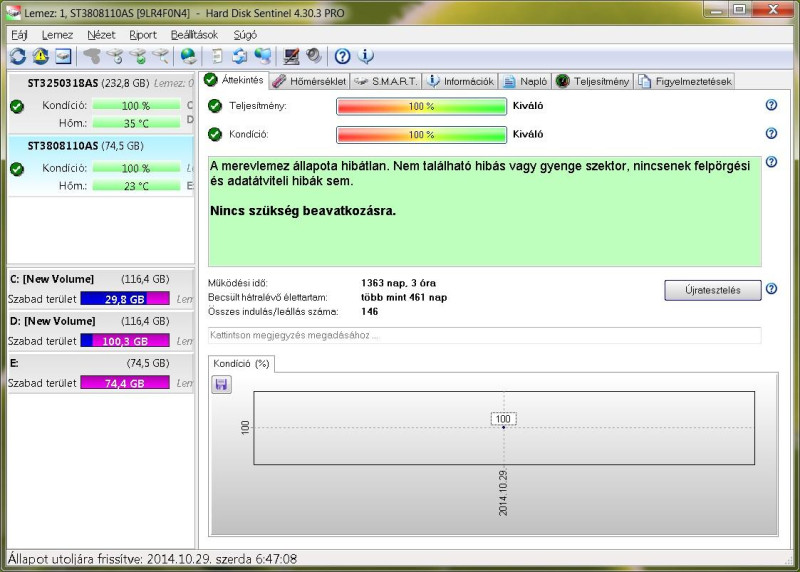The image size is (800, 572).
Task: Open the Fájl menu
Action: [19, 35]
